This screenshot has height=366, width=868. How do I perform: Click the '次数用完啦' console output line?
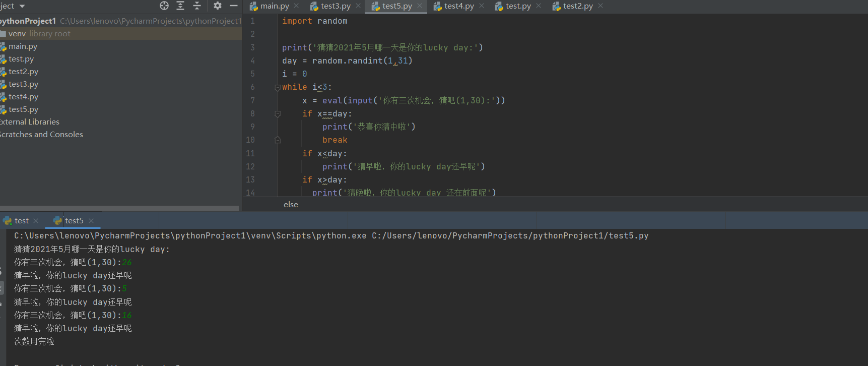[34, 341]
